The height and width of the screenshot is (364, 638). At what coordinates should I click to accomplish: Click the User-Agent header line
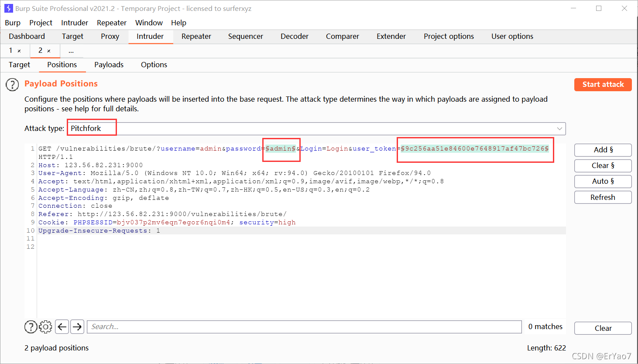[234, 173]
